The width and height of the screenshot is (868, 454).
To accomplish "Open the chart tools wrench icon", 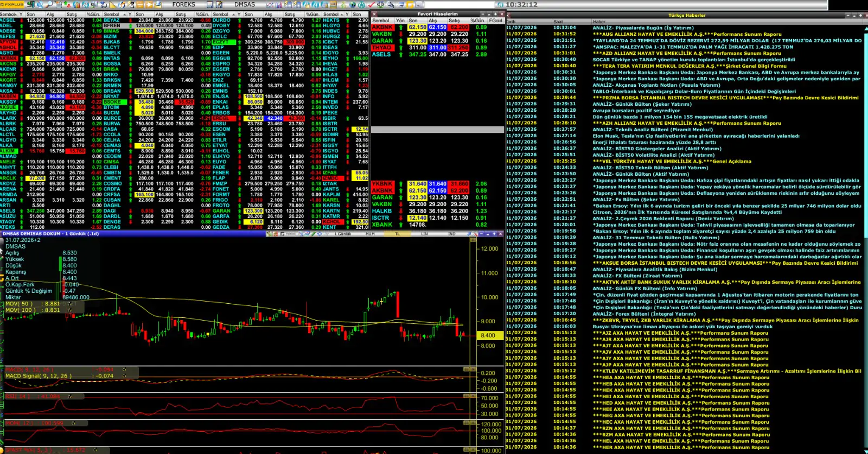I will (475, 234).
